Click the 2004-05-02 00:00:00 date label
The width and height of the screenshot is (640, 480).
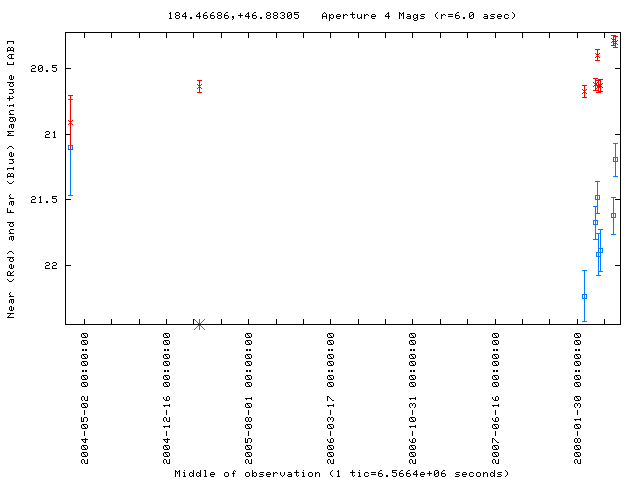tap(84, 398)
